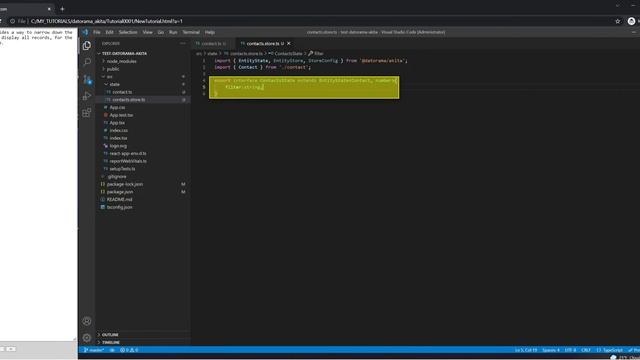This screenshot has height=360, width=640.
Task: Click the master branch status bar item
Action: pos(93,350)
